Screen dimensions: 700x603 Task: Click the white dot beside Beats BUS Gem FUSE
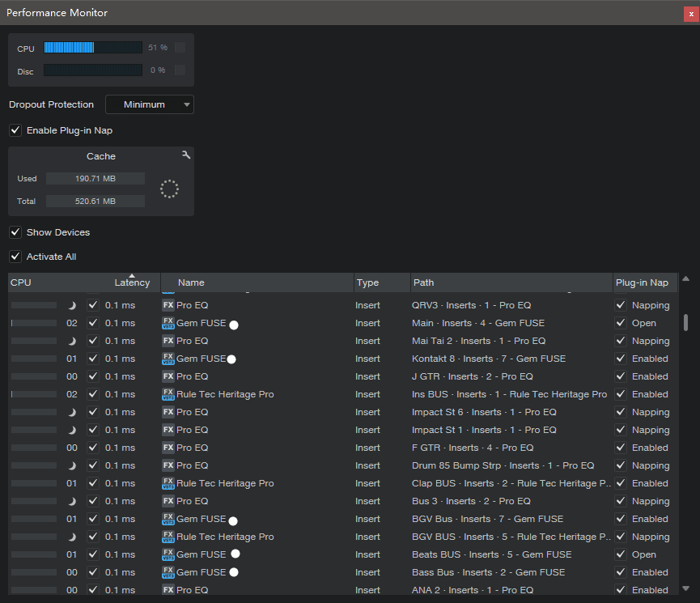[235, 554]
